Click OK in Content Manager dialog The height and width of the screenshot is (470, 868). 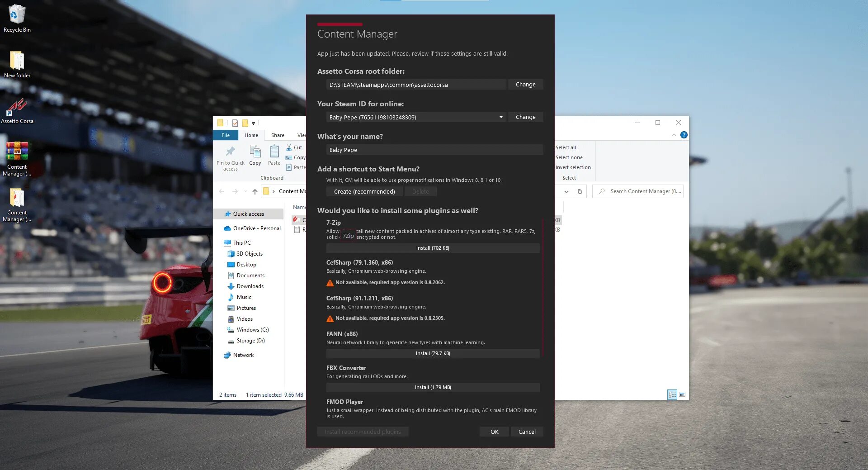(x=494, y=432)
